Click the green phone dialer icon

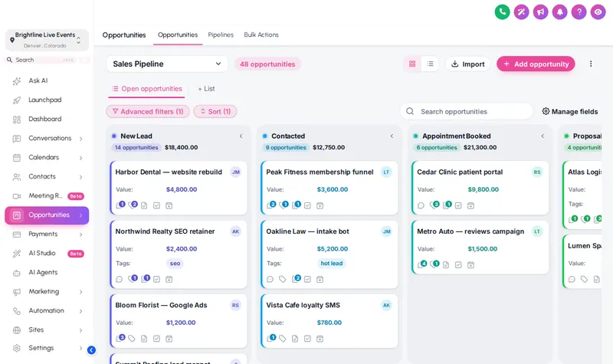[502, 12]
